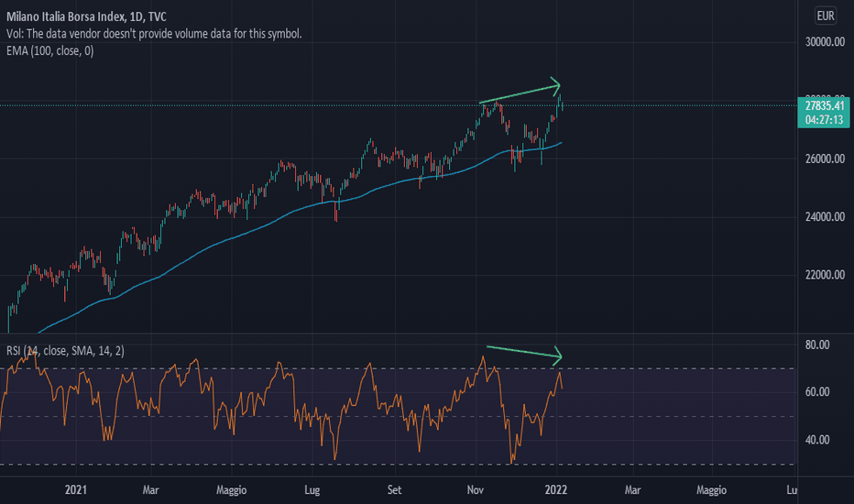The width and height of the screenshot is (854, 504).
Task: Click the 22000.00 price axis label
Action: tap(825, 275)
